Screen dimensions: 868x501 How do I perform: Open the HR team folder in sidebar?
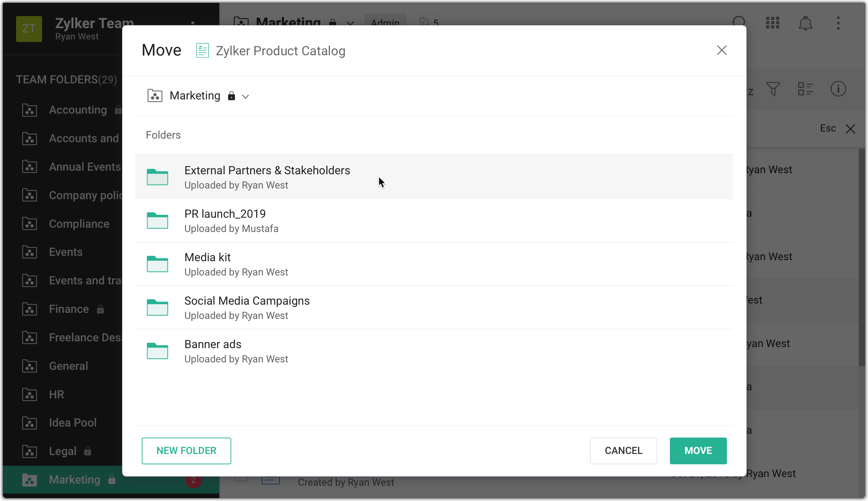(56, 394)
